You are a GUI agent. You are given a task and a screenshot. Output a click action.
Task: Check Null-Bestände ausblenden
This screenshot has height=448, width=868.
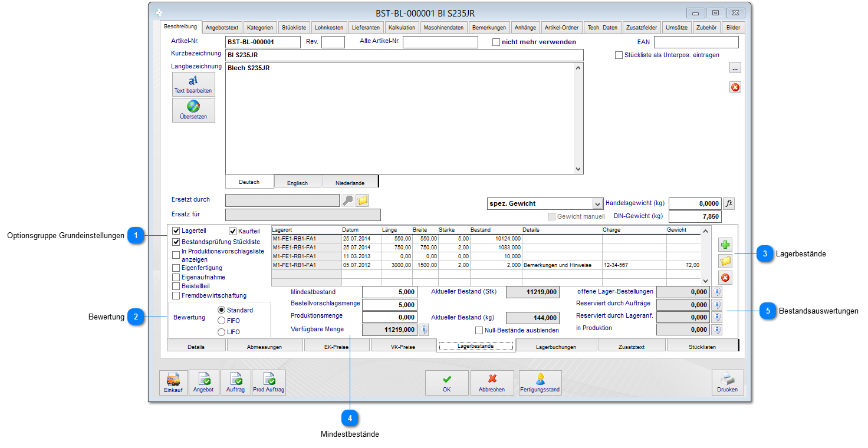[x=479, y=330]
